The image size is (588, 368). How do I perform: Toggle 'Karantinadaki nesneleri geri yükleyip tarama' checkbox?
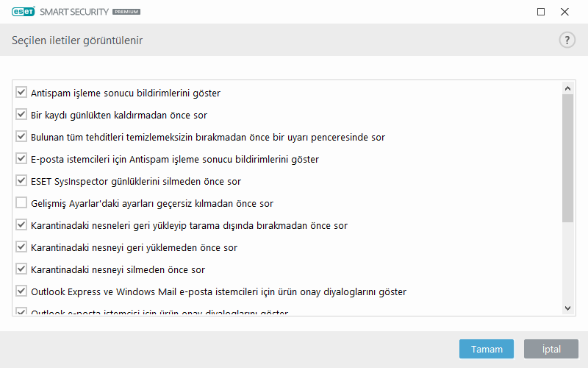pyautogui.click(x=21, y=225)
